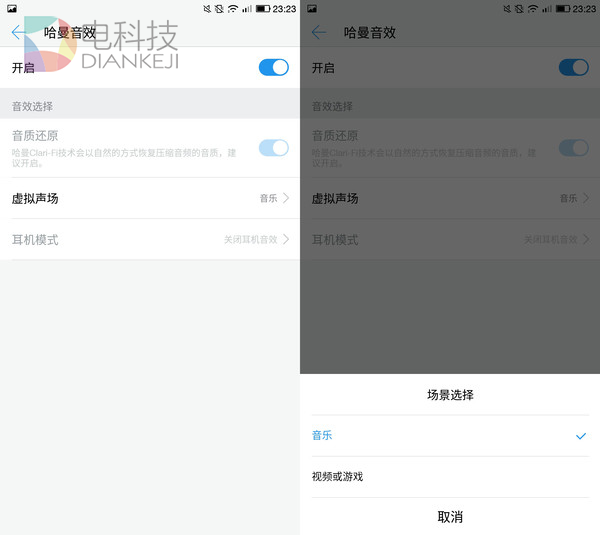Toggle 音质还原 switch in left screen
Viewport: 600px width, 535px height.
(x=274, y=148)
